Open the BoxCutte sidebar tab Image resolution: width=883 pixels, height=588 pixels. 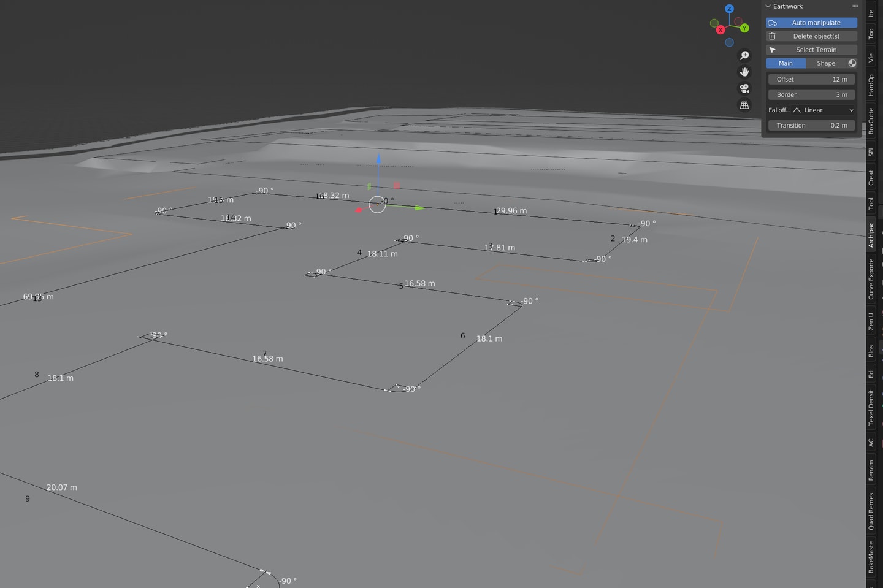(871, 121)
